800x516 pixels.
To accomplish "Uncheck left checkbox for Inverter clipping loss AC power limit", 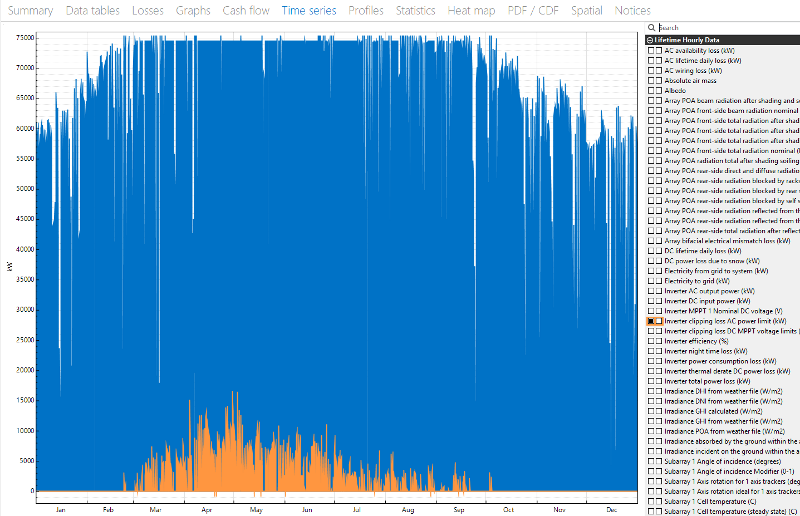I will point(650,321).
